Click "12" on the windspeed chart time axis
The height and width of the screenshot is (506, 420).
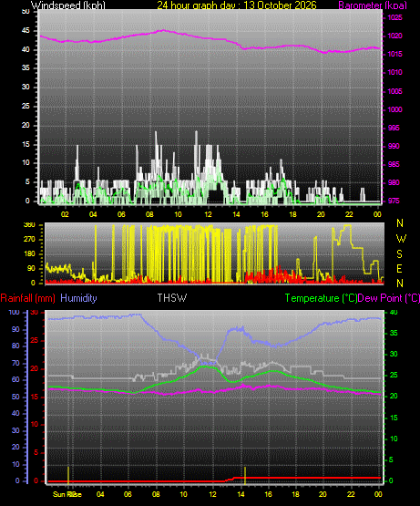208,214
